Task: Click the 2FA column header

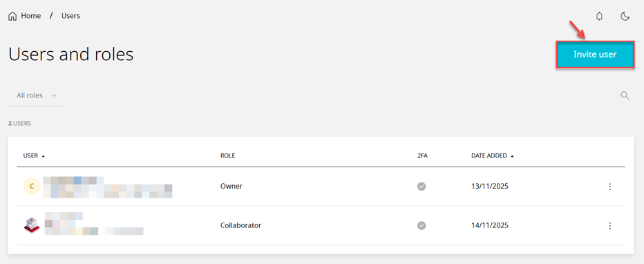Action: pos(422,155)
